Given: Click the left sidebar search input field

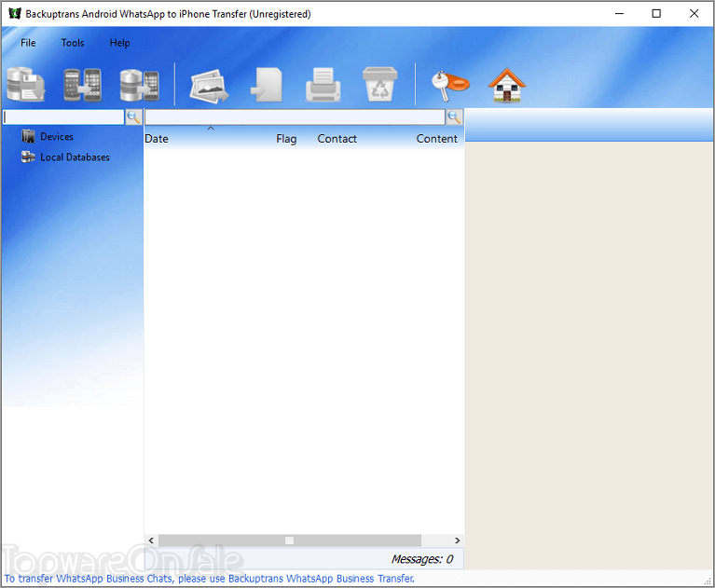Looking at the screenshot, I should click(63, 117).
